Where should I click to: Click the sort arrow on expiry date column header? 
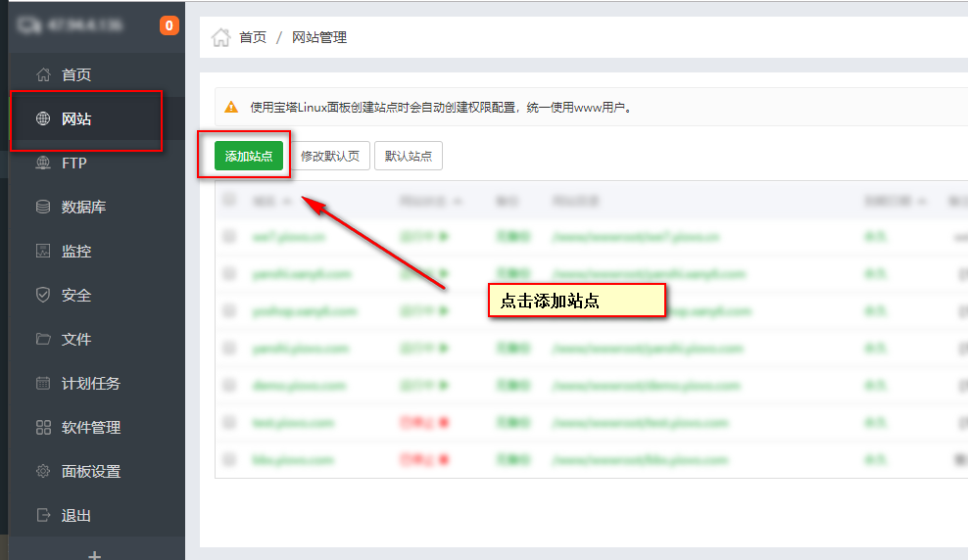[921, 202]
